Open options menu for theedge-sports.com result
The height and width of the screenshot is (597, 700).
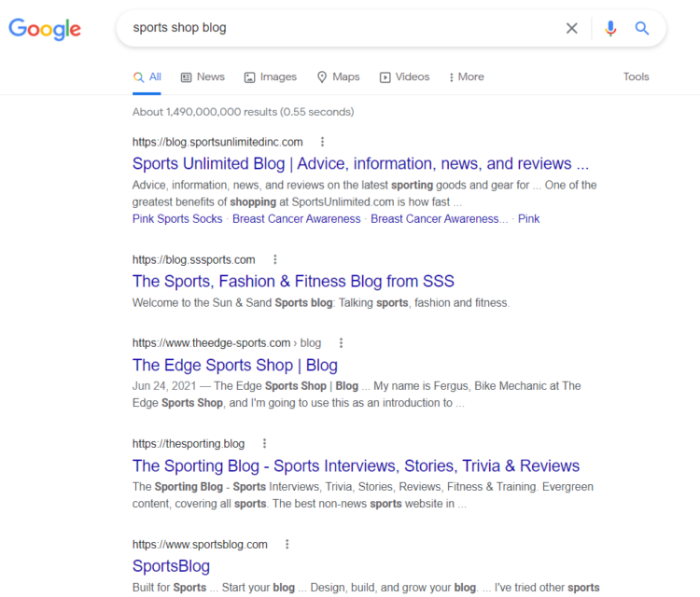(x=341, y=342)
